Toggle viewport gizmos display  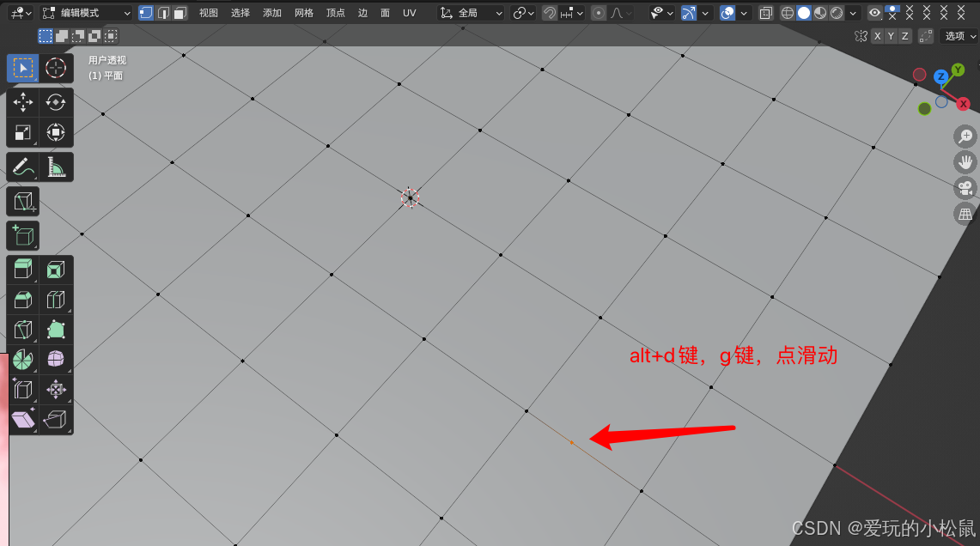688,13
